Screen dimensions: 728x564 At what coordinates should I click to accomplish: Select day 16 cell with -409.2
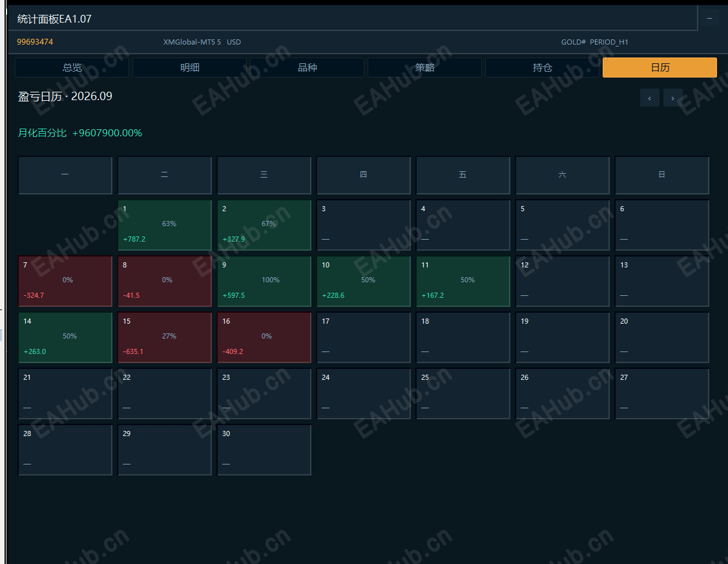264,337
